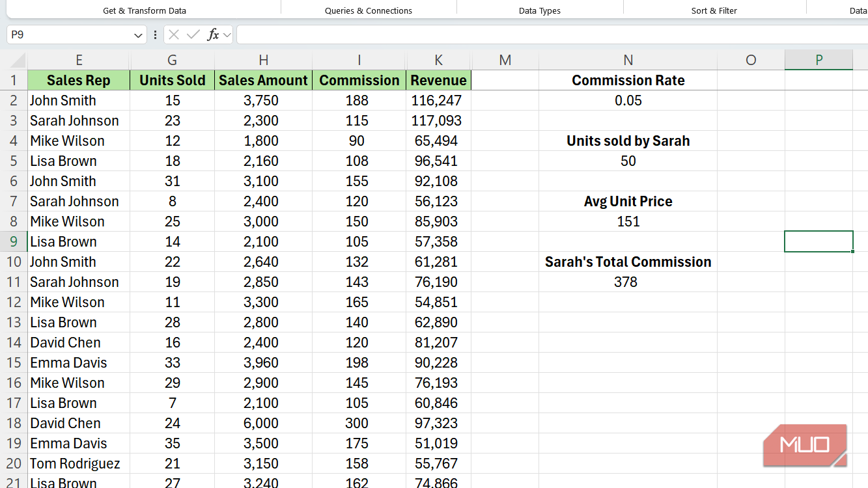This screenshot has height=488, width=868.
Task: Select the cell showing 151
Action: coord(628,222)
